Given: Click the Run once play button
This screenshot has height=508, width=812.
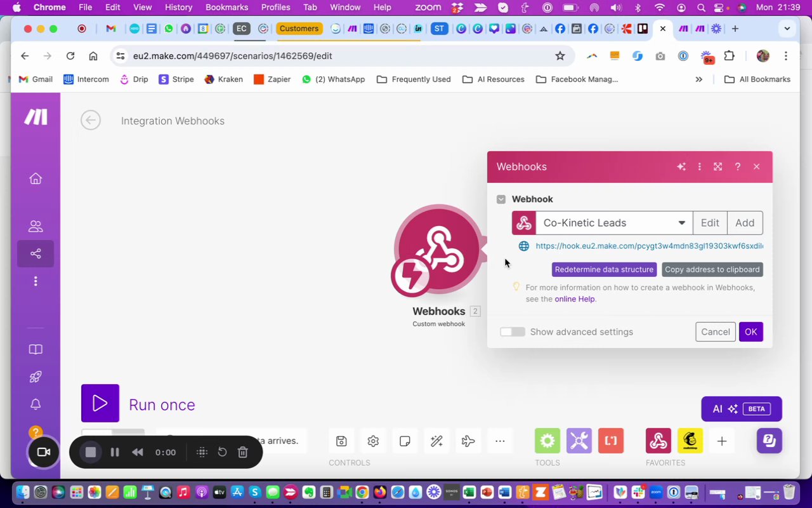Looking at the screenshot, I should [x=100, y=403].
